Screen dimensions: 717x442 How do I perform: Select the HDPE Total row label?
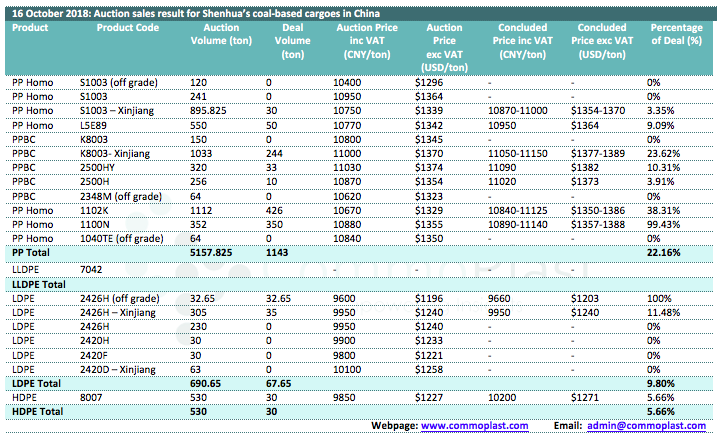coord(37,411)
